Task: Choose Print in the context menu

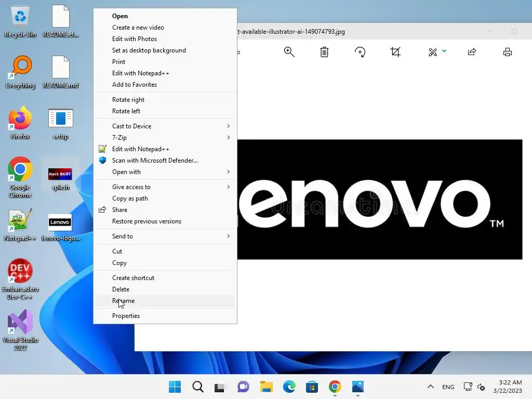Action: coord(165,62)
